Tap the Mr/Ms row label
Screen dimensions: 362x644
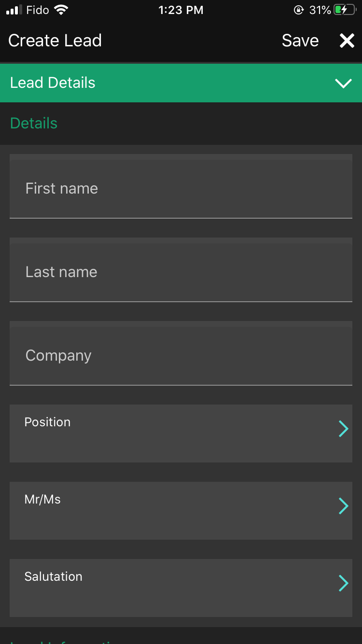pos(42,499)
